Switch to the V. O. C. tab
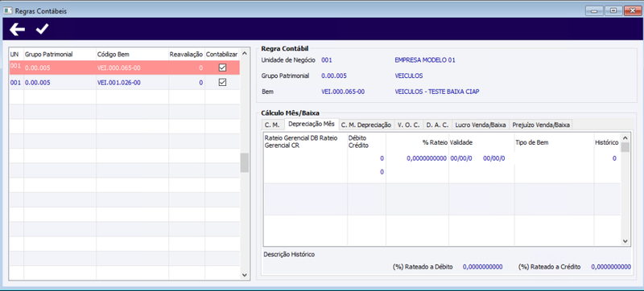 [409, 125]
